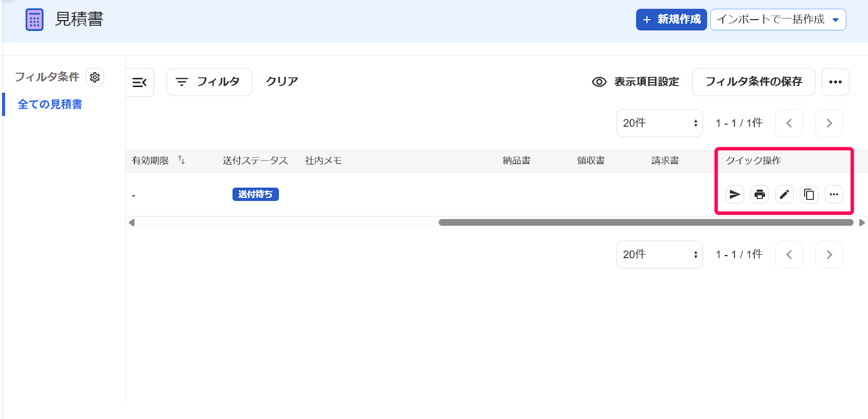Print the estimate using the printer icon
The image size is (868, 419).
click(759, 194)
